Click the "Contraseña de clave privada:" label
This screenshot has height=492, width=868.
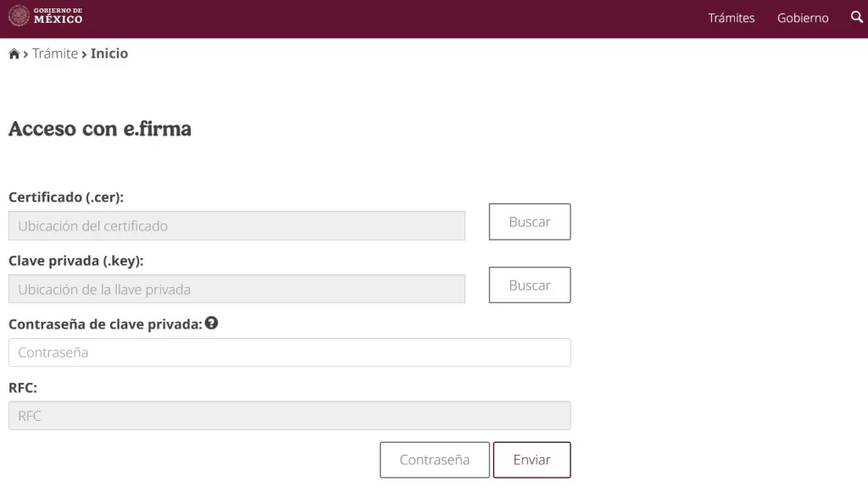tap(105, 323)
